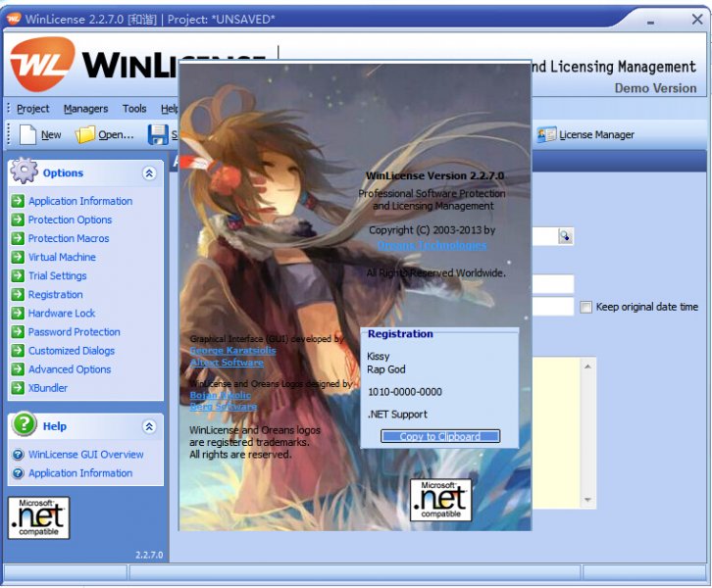Open the Altext Software link

[227, 363]
